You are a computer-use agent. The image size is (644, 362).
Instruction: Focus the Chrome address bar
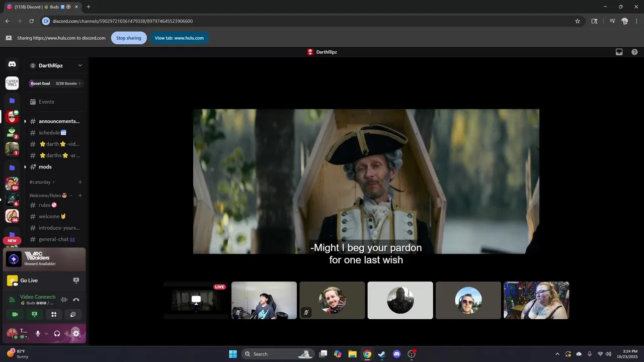(312, 21)
